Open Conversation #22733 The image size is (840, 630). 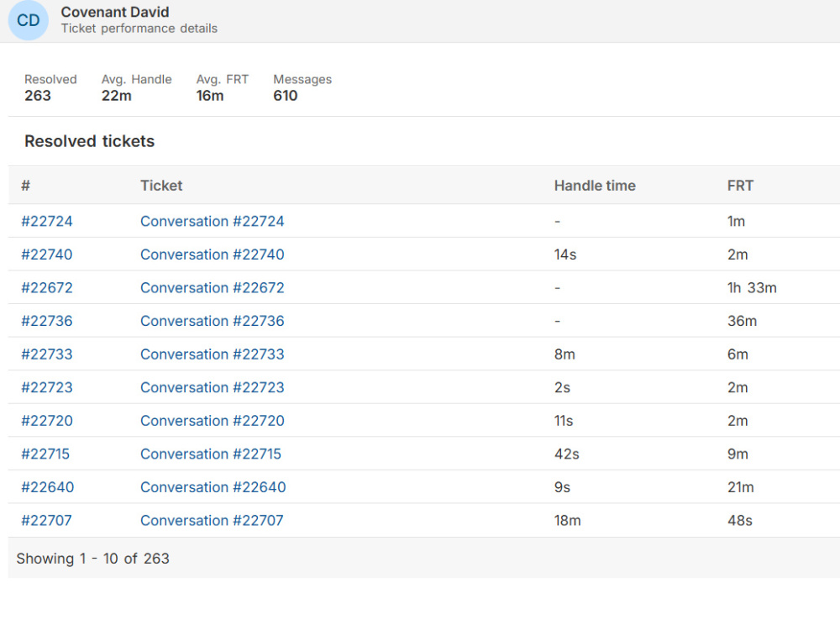coord(213,354)
